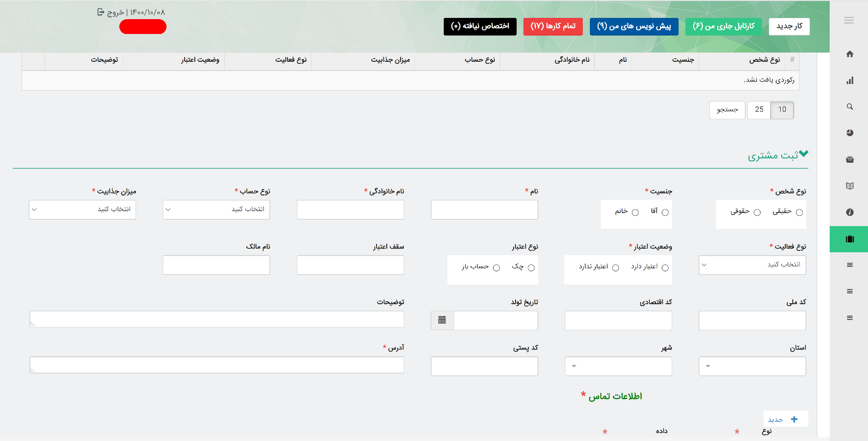Choose اعتبار دارد credit status radio
The image size is (868, 441).
pyautogui.click(x=665, y=268)
